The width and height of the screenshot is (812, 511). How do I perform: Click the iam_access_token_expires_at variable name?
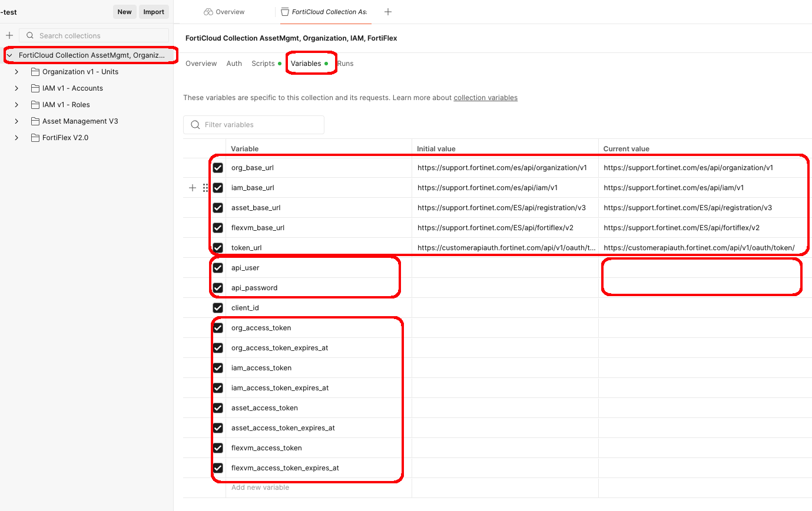280,388
